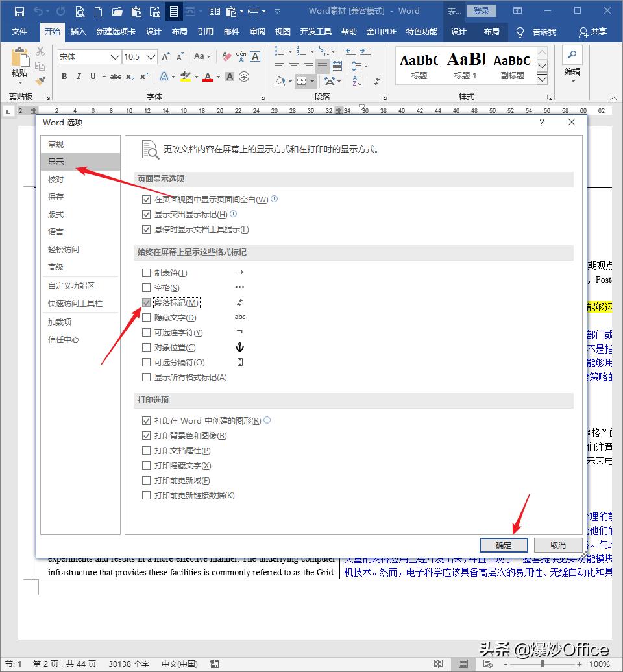Image resolution: width=623 pixels, height=672 pixels.
Task: Switch to the 插入 ribbon tab
Action: 79,30
